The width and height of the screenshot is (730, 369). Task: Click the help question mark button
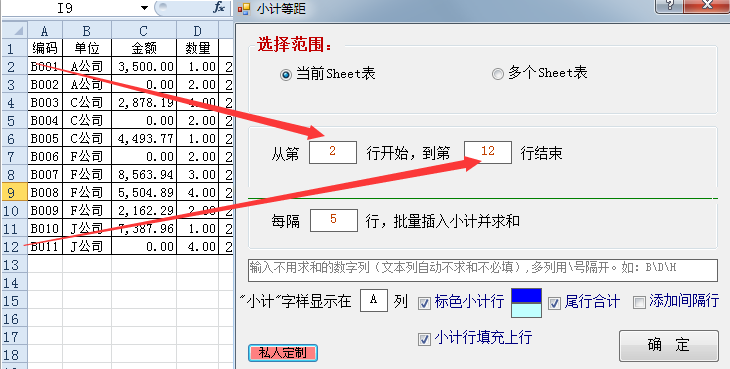tap(670, 6)
